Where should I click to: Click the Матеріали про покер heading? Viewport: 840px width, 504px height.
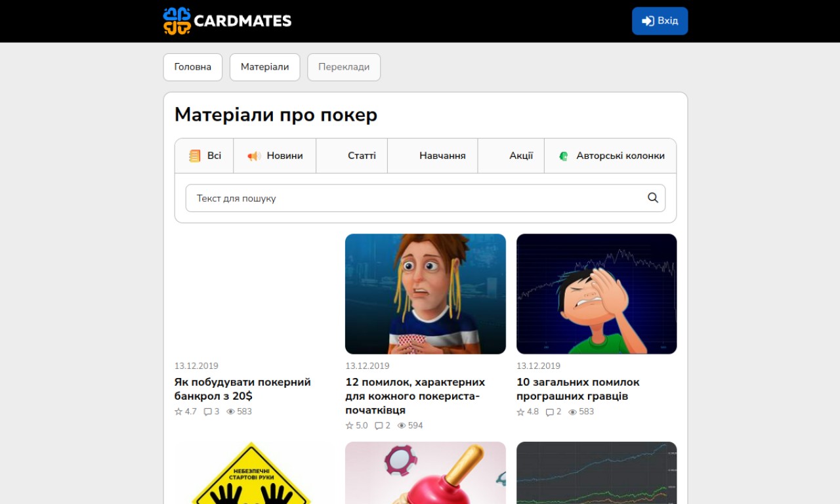[x=276, y=115]
